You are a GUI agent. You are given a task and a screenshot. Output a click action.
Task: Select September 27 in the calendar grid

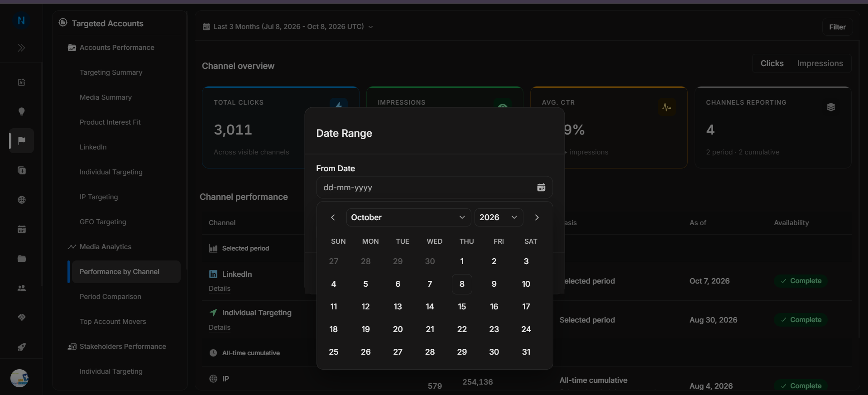pos(334,261)
